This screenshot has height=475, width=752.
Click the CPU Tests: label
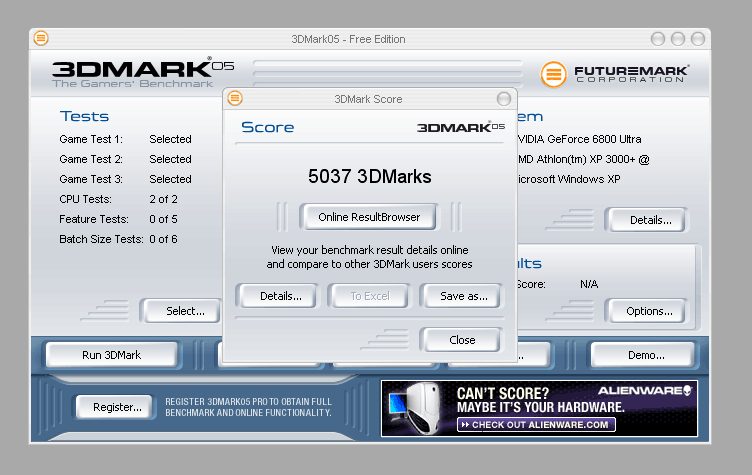[85, 199]
